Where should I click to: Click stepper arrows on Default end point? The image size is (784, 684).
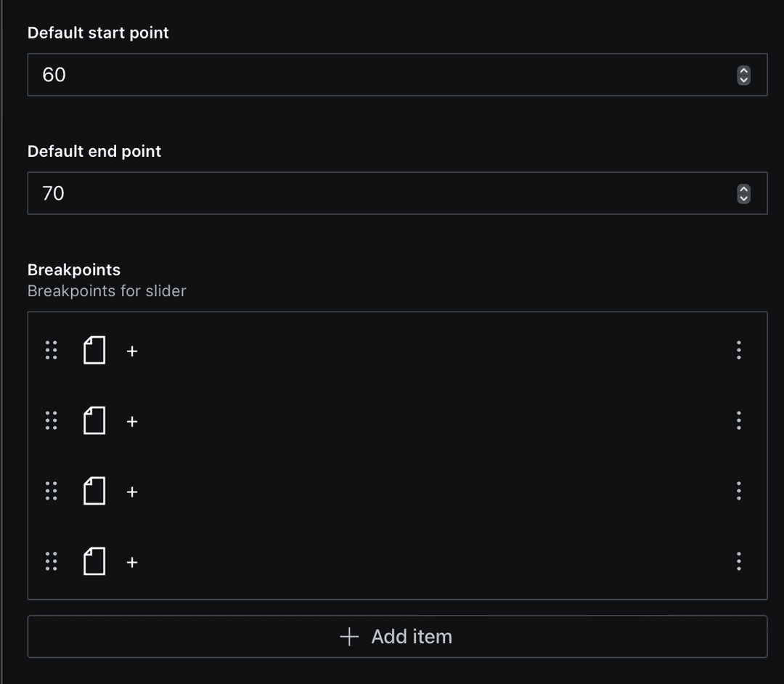[x=743, y=194]
